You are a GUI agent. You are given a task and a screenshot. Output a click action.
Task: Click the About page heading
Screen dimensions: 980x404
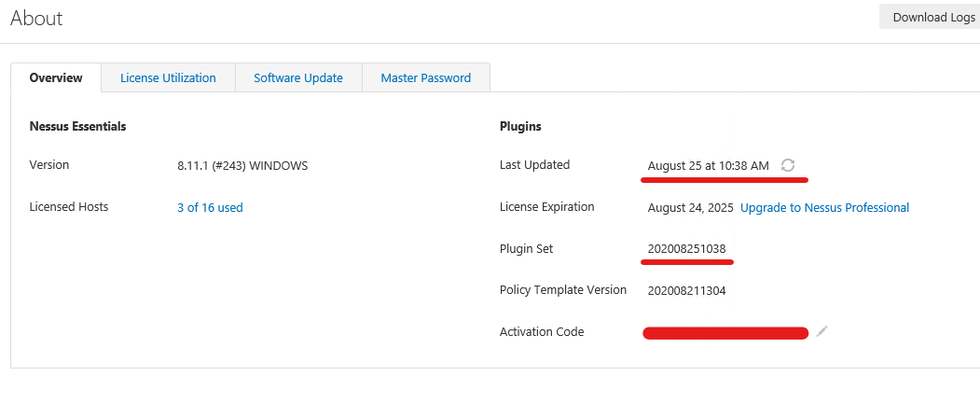37,19
